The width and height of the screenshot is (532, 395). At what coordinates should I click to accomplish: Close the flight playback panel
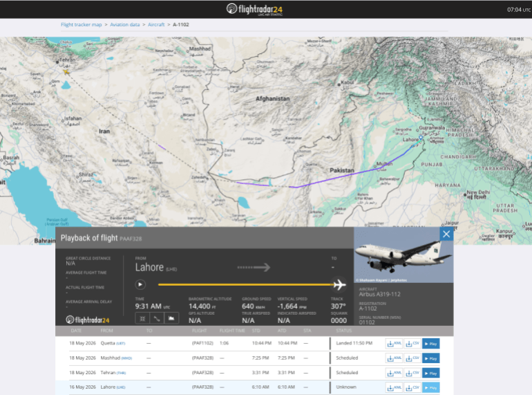pyautogui.click(x=446, y=234)
